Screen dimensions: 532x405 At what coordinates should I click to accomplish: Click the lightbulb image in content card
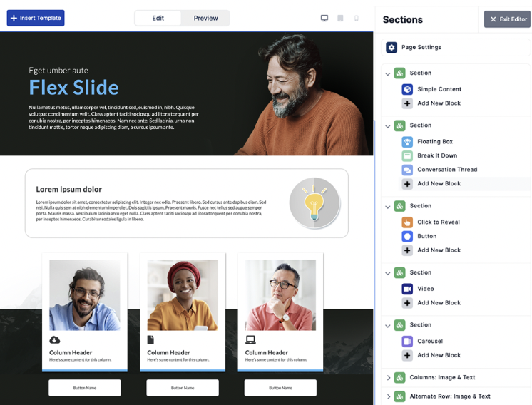tap(314, 202)
